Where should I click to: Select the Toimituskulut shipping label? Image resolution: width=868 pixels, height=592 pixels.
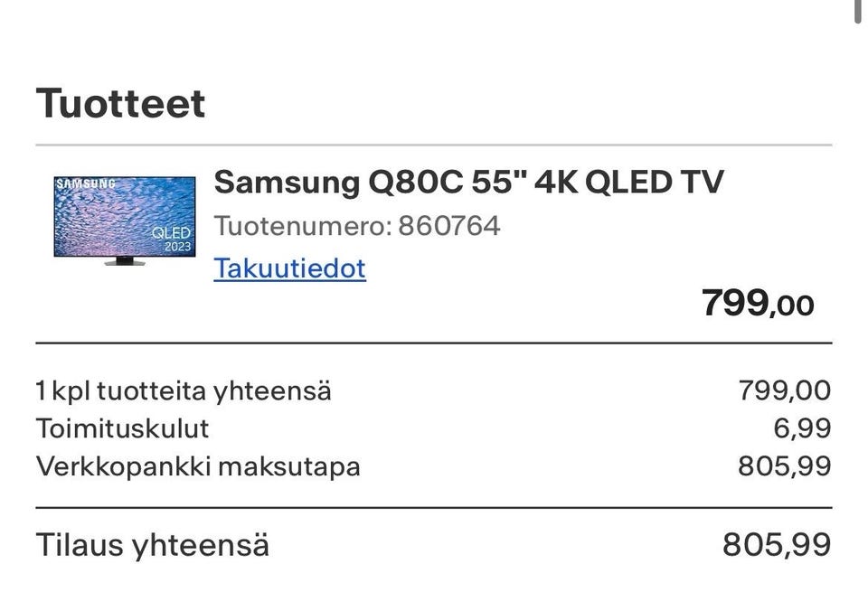tap(122, 428)
